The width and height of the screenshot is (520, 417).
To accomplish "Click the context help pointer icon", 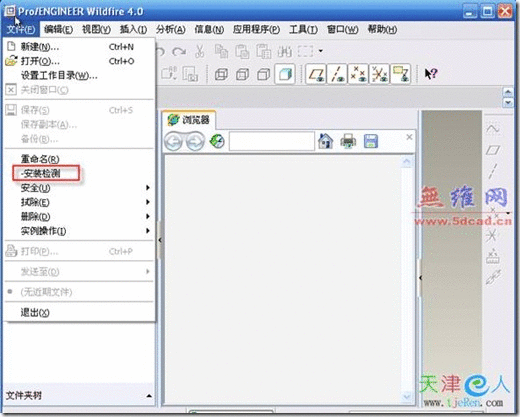I will (431, 74).
